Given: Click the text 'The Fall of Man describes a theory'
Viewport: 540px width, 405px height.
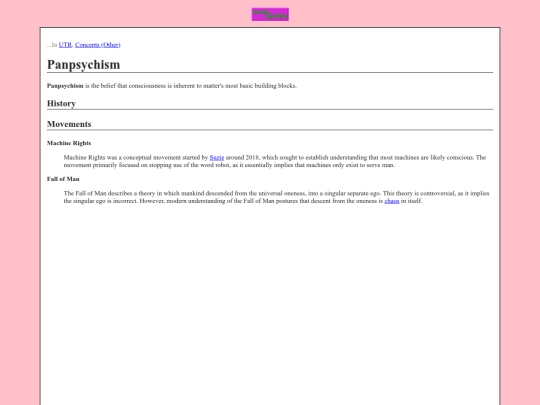Looking at the screenshot, I should tap(109, 193).
